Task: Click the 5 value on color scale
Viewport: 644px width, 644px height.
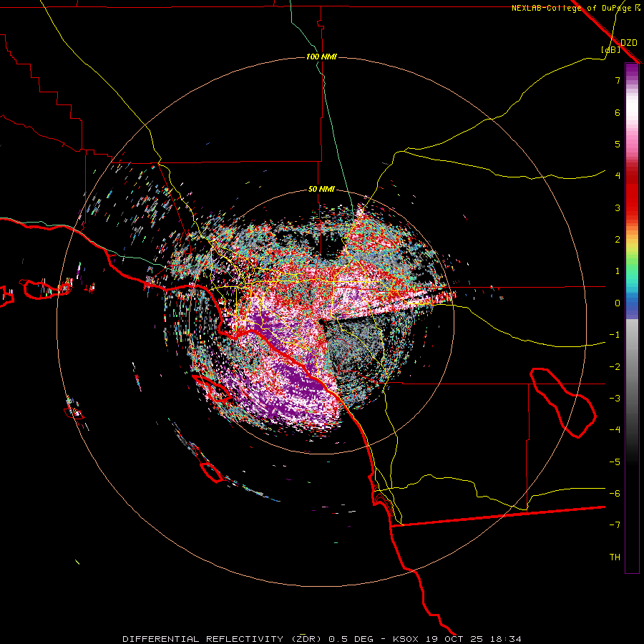Action: click(618, 144)
